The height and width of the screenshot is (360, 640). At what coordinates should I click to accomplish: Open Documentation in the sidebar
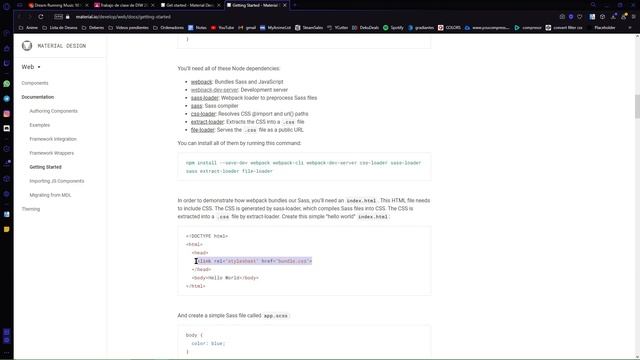38,97
